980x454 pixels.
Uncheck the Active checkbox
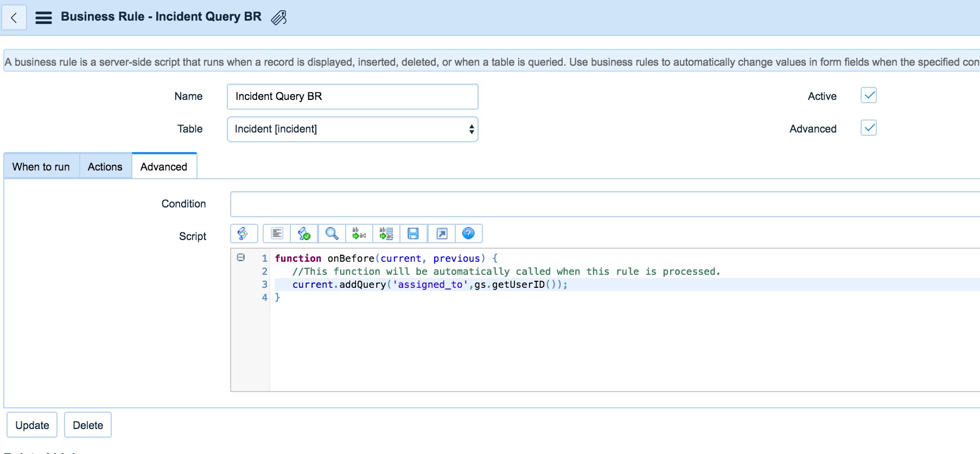pos(869,96)
